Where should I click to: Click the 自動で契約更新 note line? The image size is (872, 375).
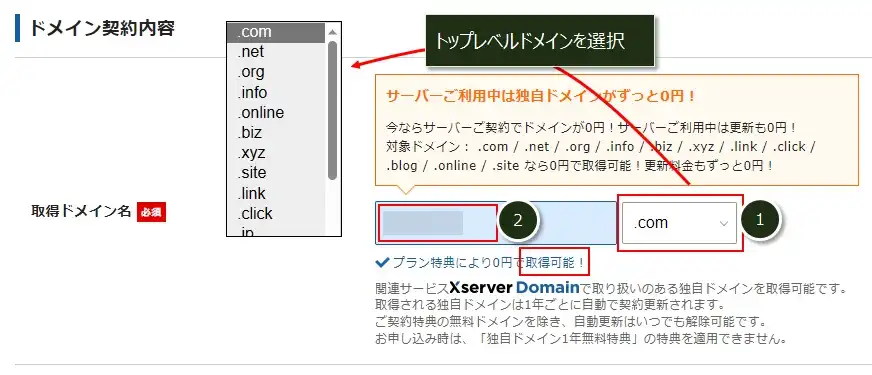pos(550,305)
